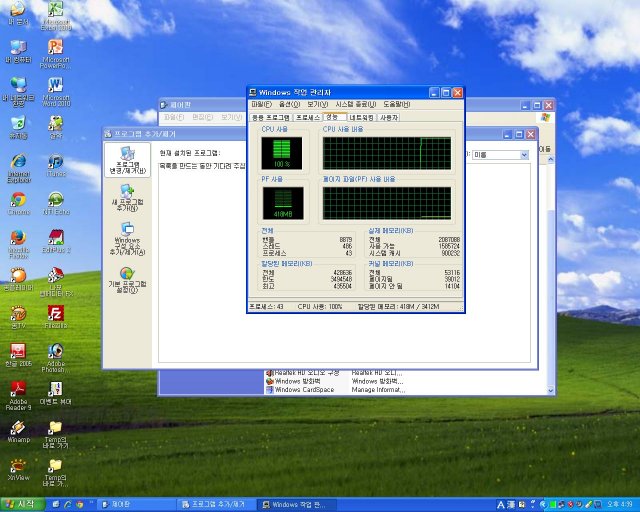640x512 pixels.
Task: Switch to the Processes tab in Task Manager
Action: tap(307, 118)
